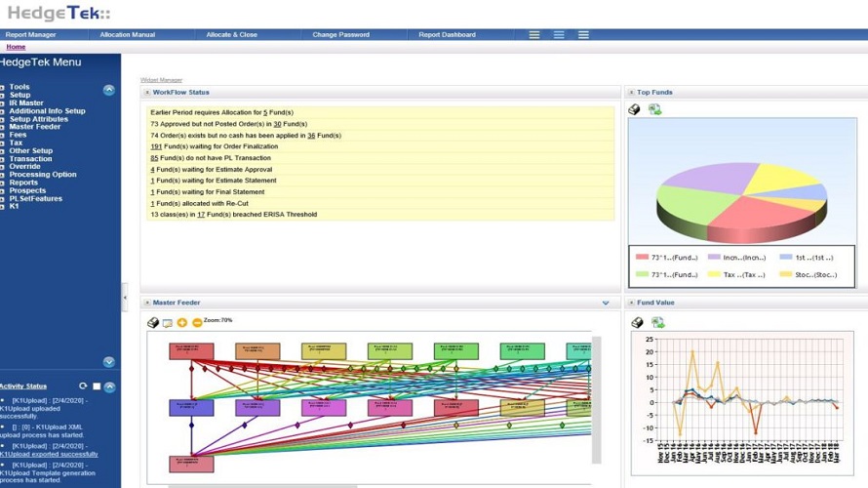Viewport: 868px width, 488px height.
Task: Collapse the WorkFlow Status widget
Action: (147, 93)
